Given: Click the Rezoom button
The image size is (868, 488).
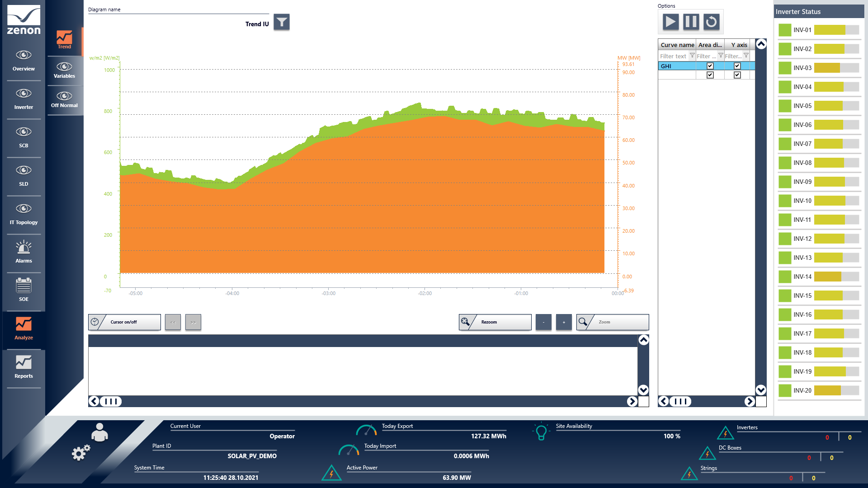Looking at the screenshot, I should click(495, 322).
